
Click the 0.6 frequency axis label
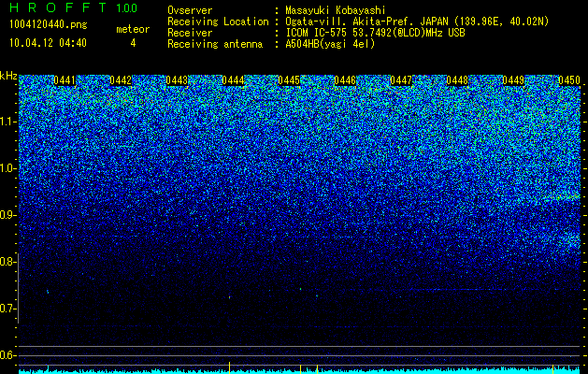coord(7,355)
